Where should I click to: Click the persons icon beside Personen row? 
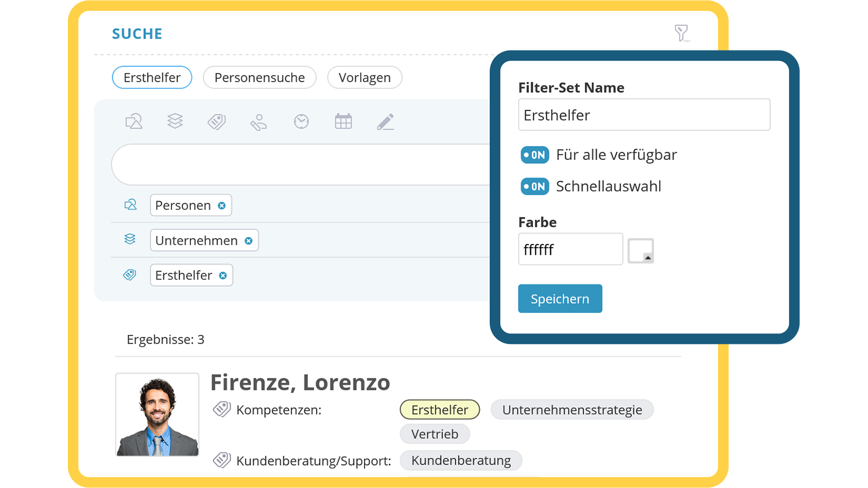point(130,205)
